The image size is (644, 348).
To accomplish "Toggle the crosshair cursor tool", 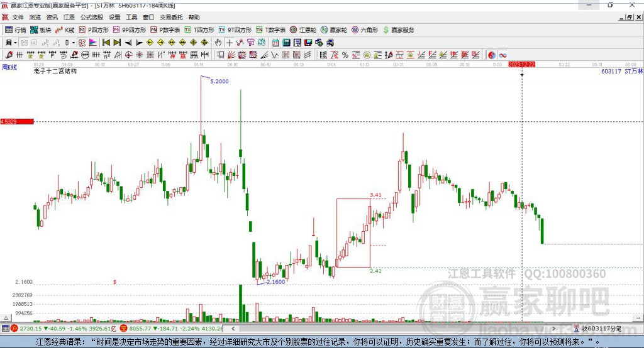I will pyautogui.click(x=229, y=43).
